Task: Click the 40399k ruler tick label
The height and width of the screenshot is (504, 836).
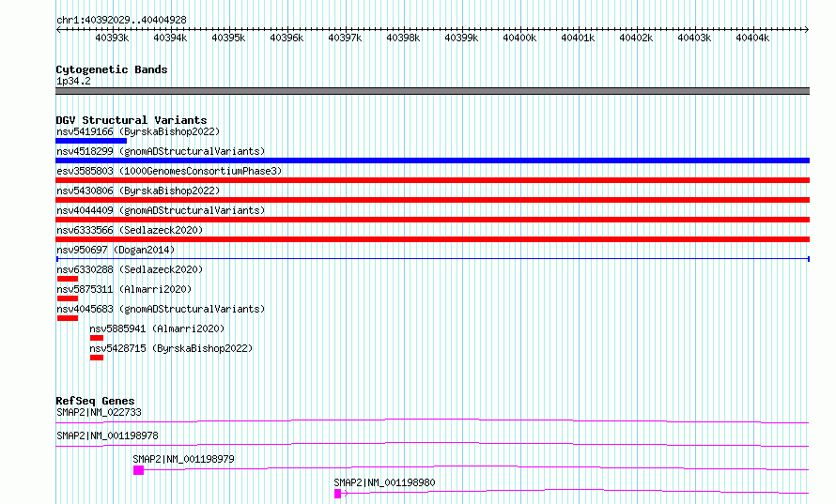Action: [x=461, y=38]
